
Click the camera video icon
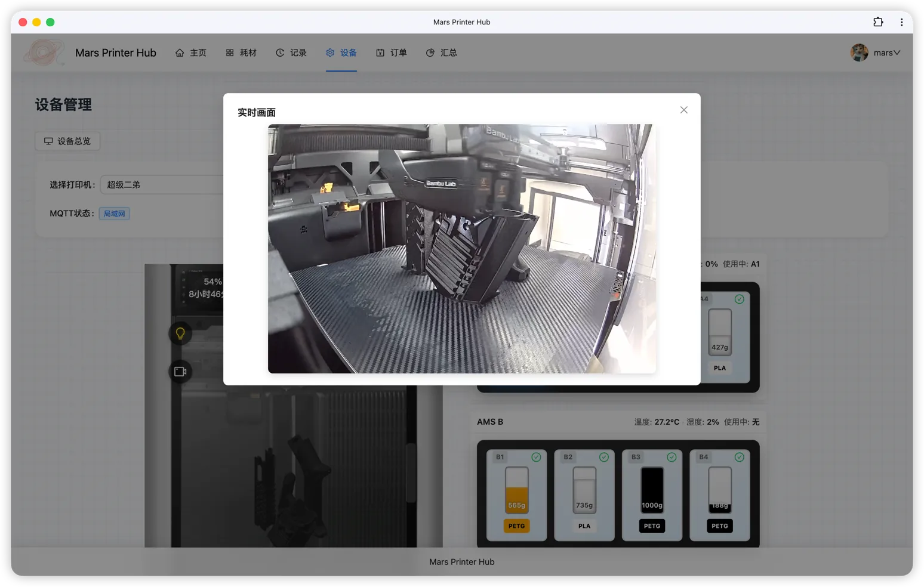[x=180, y=372]
